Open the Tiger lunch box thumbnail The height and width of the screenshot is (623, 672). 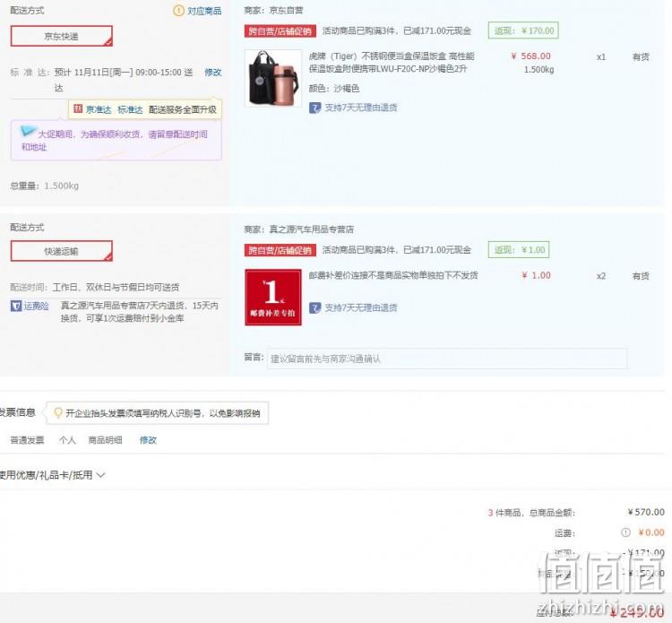coord(273,78)
